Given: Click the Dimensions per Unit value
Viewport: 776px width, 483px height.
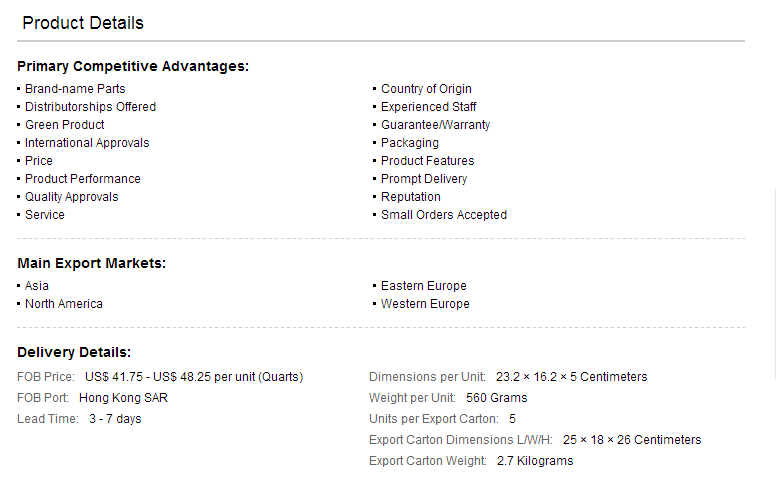Looking at the screenshot, I should tap(572, 377).
